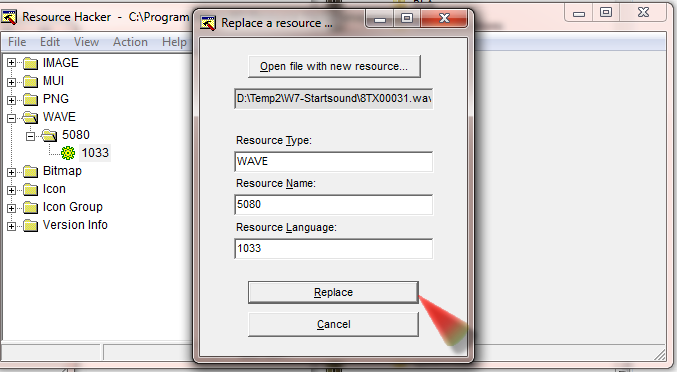Select the IMAGE tree label

[61, 63]
